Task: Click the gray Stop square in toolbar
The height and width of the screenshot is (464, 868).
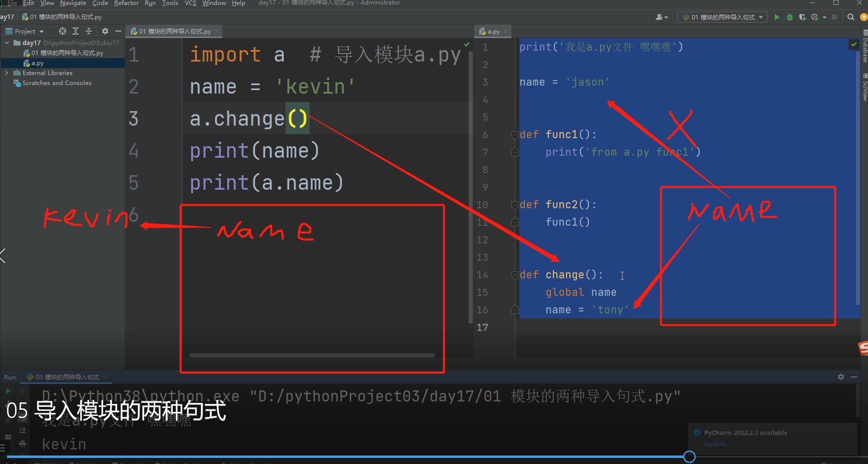Action: tap(834, 17)
